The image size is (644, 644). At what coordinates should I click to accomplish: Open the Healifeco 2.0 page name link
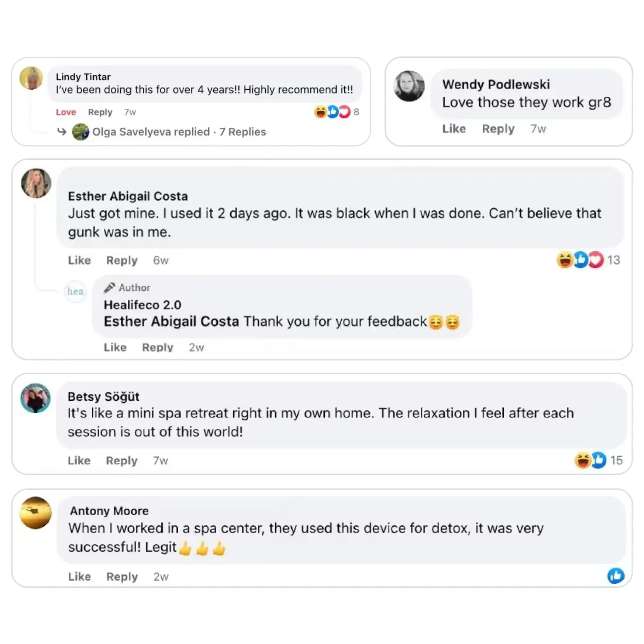pos(142,305)
